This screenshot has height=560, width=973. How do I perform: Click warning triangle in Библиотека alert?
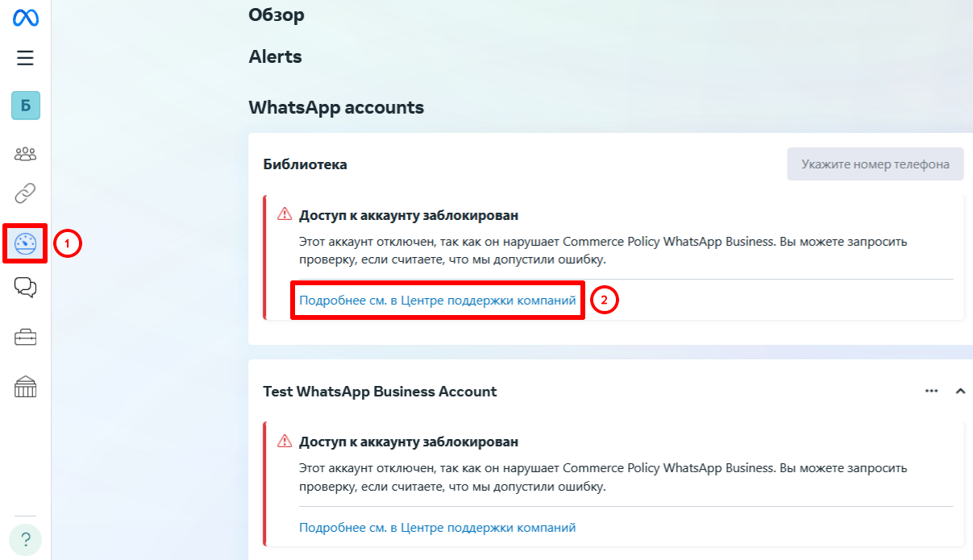[284, 214]
